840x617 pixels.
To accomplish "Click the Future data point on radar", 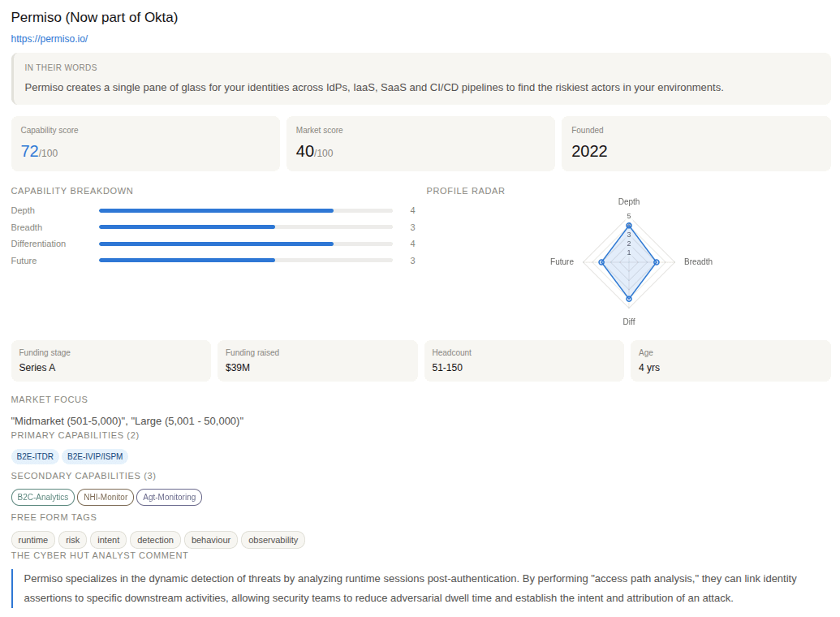I will click(x=601, y=262).
